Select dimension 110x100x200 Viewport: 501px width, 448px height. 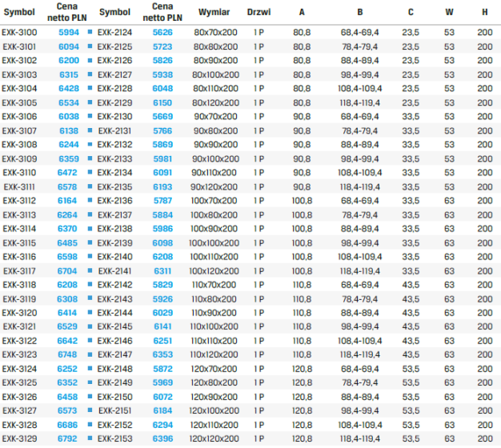pyautogui.click(x=214, y=327)
